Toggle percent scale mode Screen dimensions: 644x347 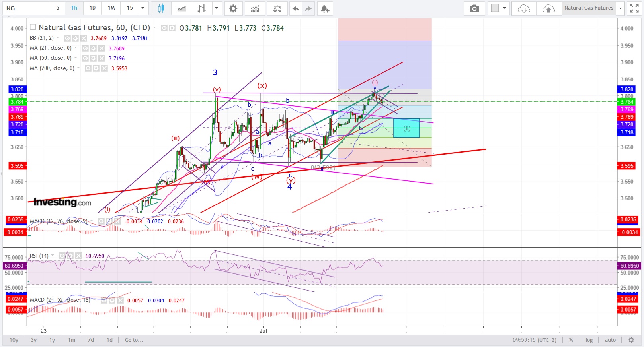571,340
